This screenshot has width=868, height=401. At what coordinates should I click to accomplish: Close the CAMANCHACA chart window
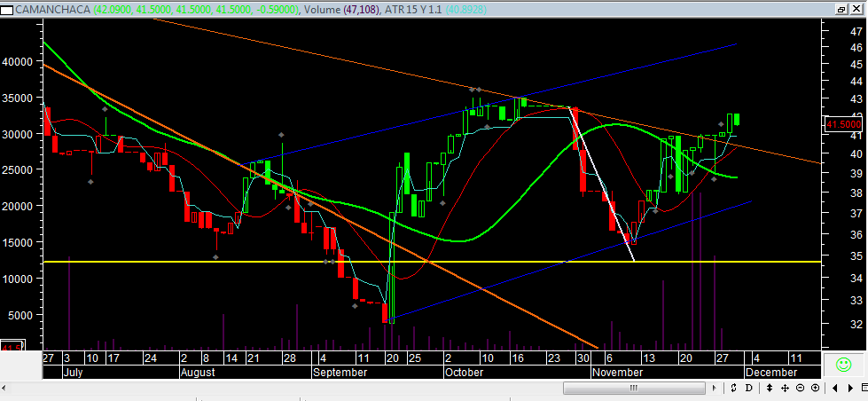[856, 10]
